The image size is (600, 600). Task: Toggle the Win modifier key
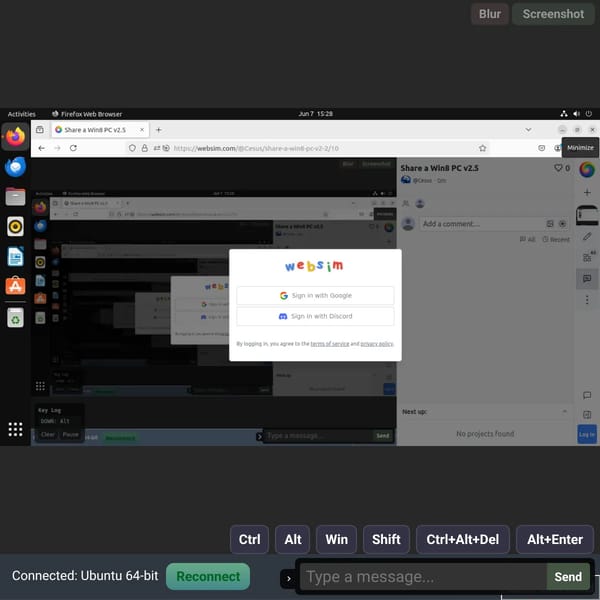coord(336,539)
